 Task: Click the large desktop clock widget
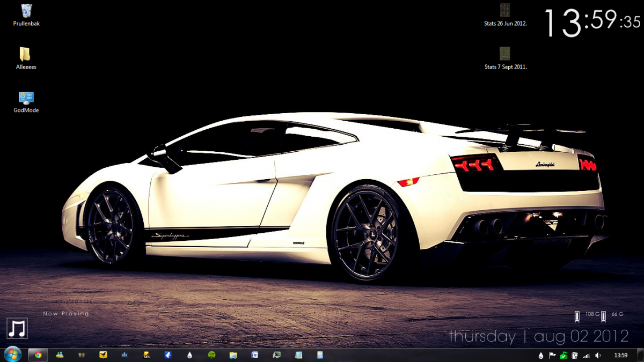(592, 23)
